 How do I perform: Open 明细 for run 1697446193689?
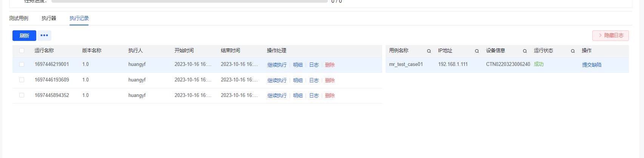[298, 80]
